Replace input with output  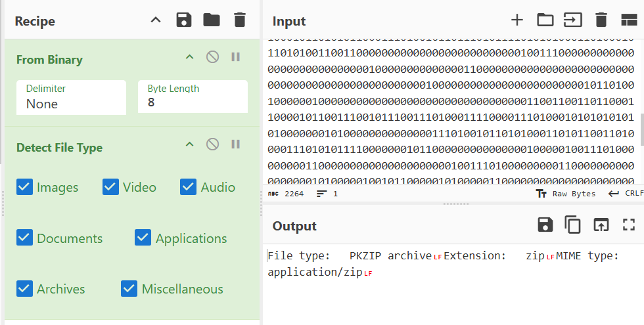point(601,225)
